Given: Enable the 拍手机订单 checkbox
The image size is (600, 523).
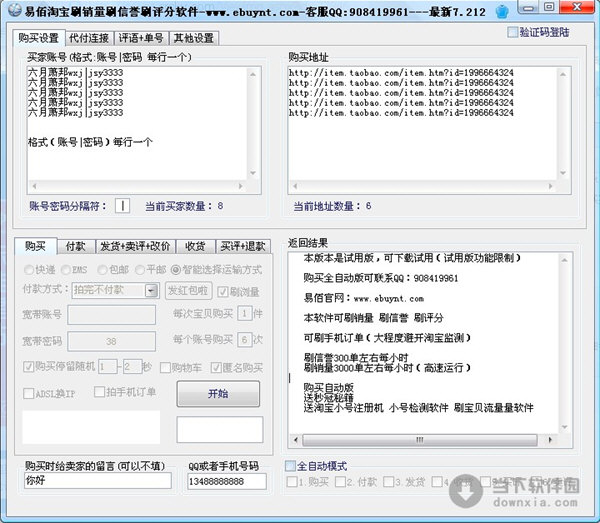Looking at the screenshot, I should pos(99,392).
